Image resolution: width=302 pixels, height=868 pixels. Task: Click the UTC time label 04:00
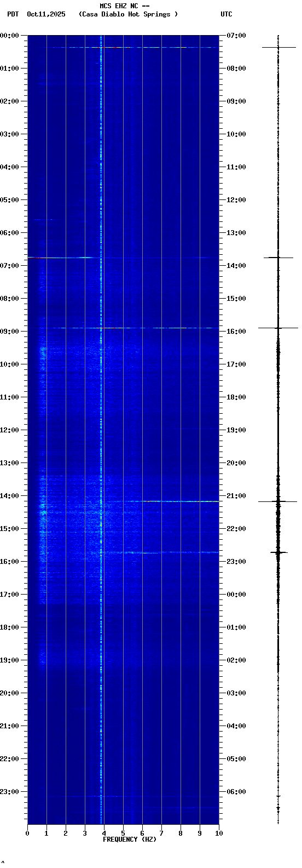[236, 726]
